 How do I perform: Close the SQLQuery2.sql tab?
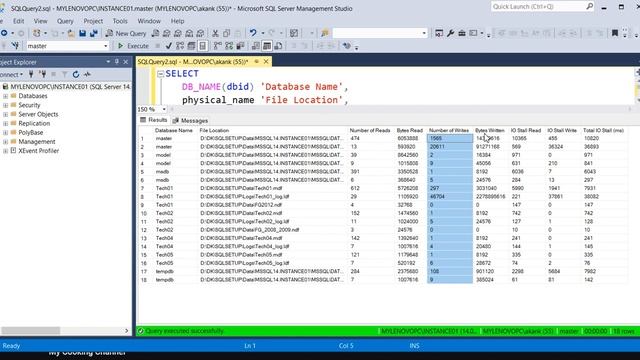coord(266,62)
